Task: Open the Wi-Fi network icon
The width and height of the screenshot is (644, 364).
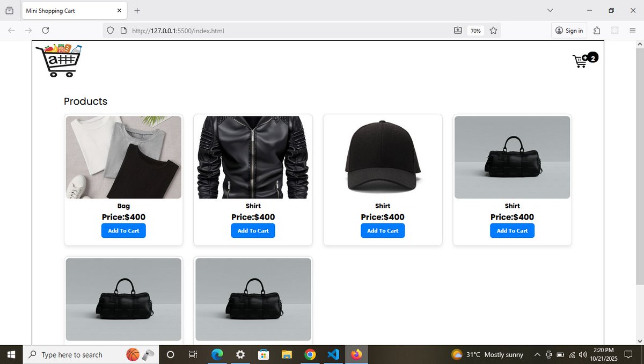Action: (572, 355)
